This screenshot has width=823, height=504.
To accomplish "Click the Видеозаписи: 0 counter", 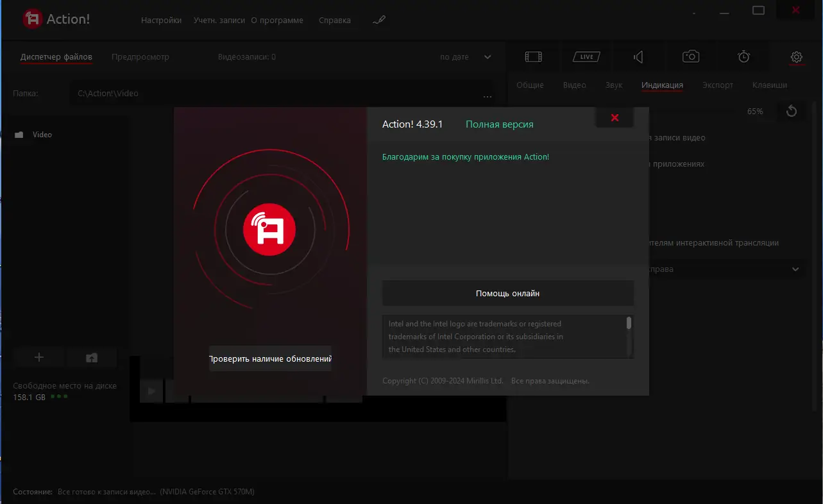I will [247, 57].
